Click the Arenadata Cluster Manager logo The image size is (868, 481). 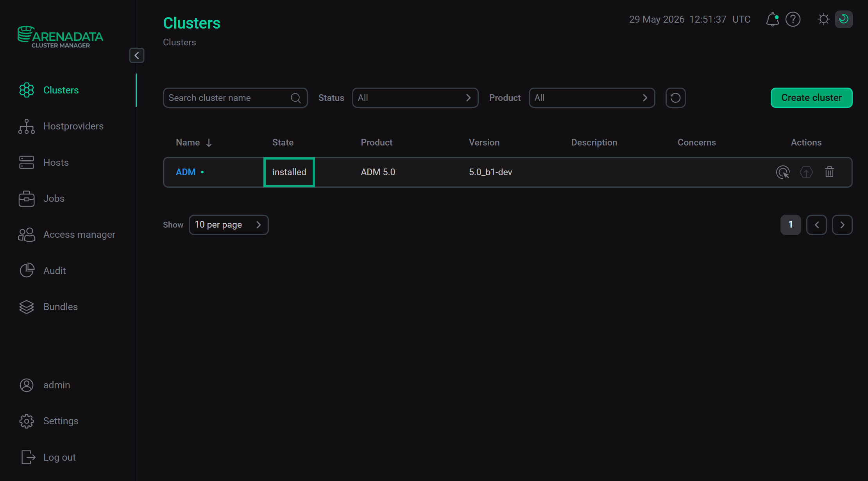60,37
